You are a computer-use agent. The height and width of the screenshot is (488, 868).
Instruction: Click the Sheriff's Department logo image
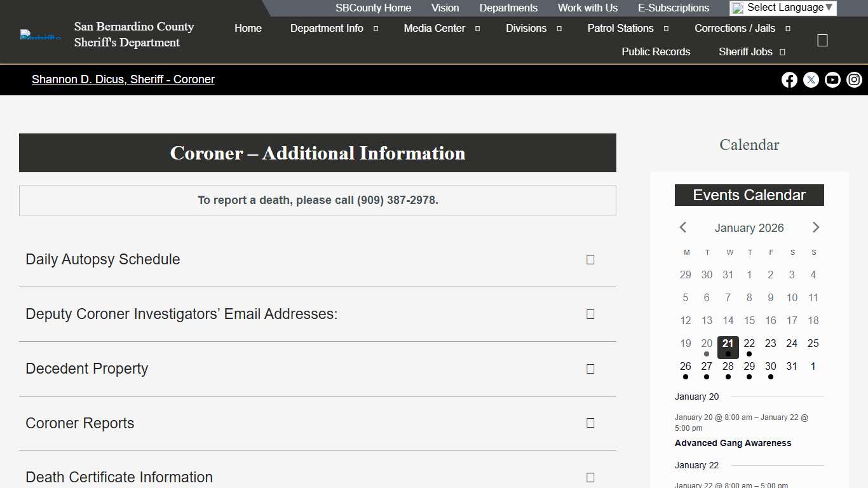point(41,35)
